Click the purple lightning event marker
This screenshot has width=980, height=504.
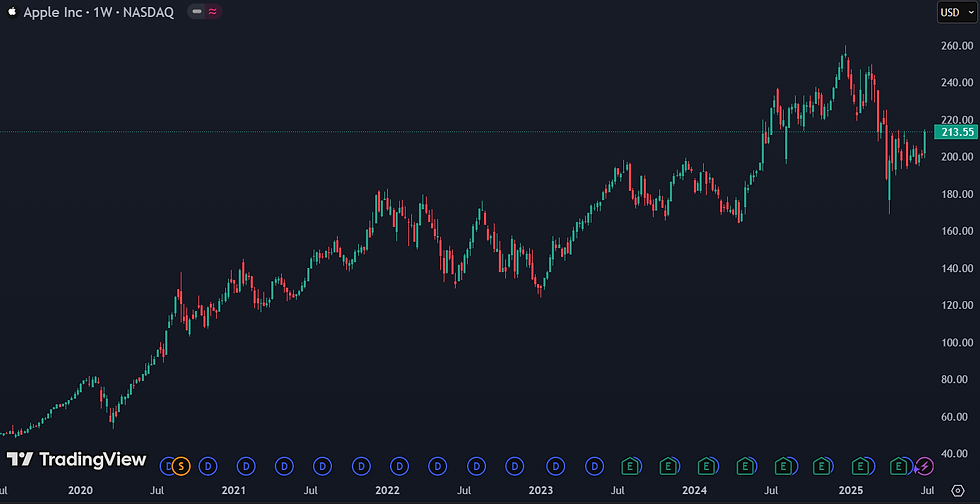click(x=924, y=466)
